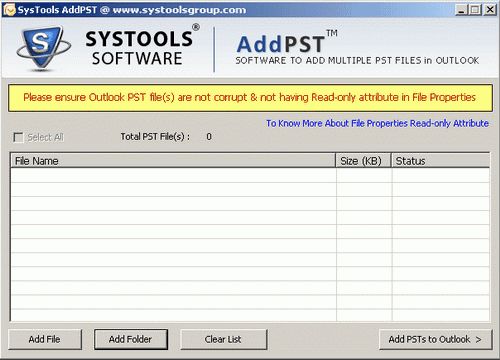Click the Status column header
Screen dimensions: 500x360
(441, 161)
